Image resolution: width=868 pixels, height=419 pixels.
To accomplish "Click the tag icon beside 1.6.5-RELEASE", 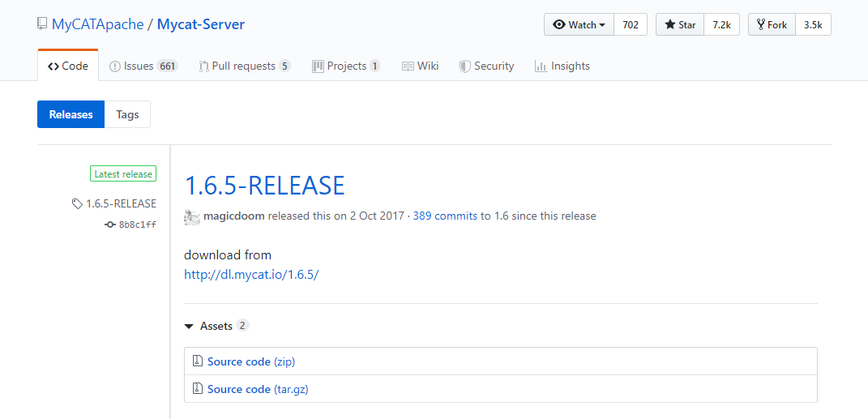I will tap(77, 204).
